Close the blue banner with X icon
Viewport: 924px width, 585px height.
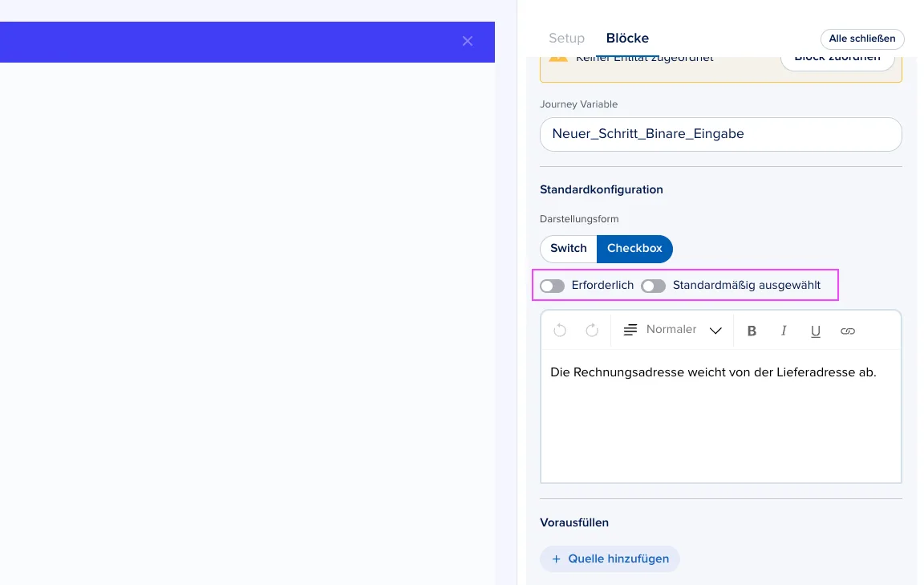pyautogui.click(x=468, y=41)
